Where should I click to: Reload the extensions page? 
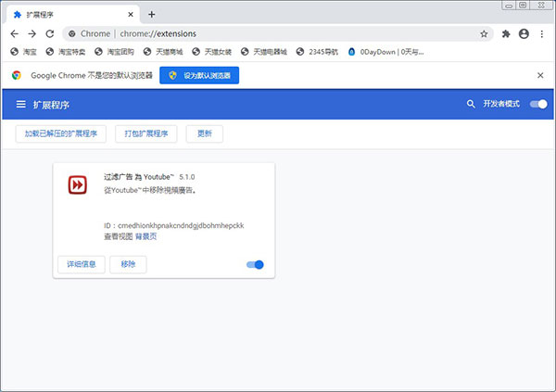click(50, 33)
